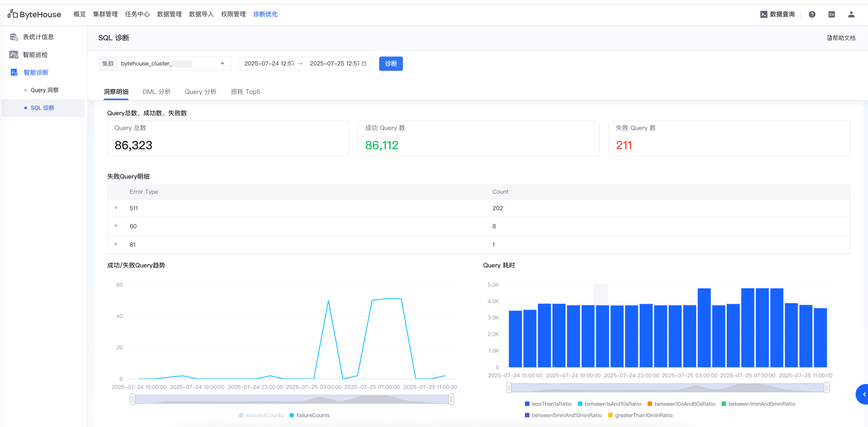
Task: Open 数据查询 terminal icon
Action: (x=763, y=14)
